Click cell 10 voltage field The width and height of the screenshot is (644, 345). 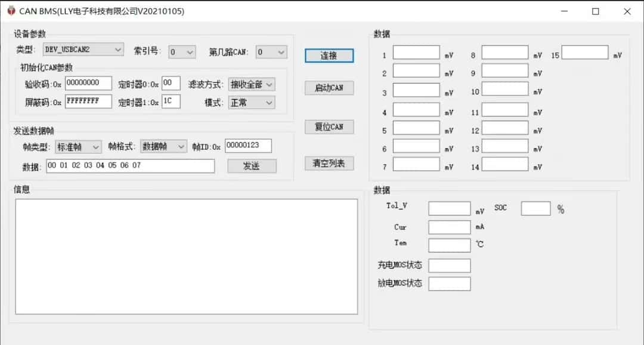click(505, 89)
